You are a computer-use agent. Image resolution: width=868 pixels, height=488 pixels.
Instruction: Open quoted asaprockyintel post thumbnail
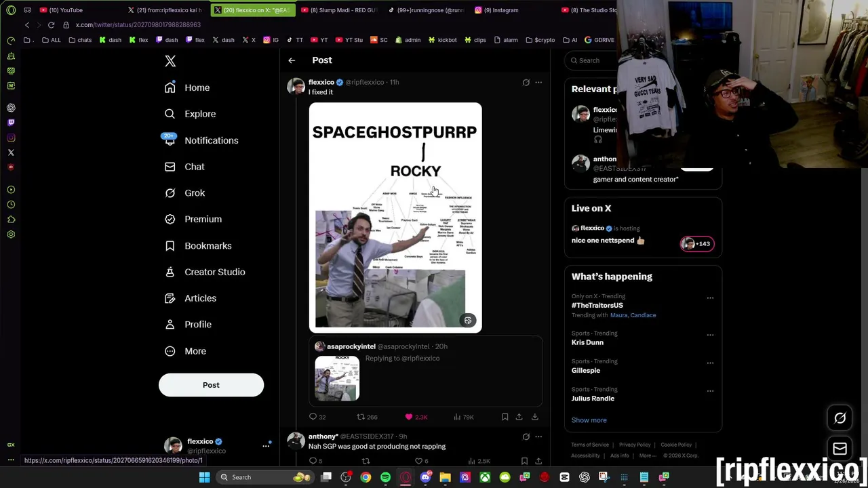pyautogui.click(x=337, y=379)
